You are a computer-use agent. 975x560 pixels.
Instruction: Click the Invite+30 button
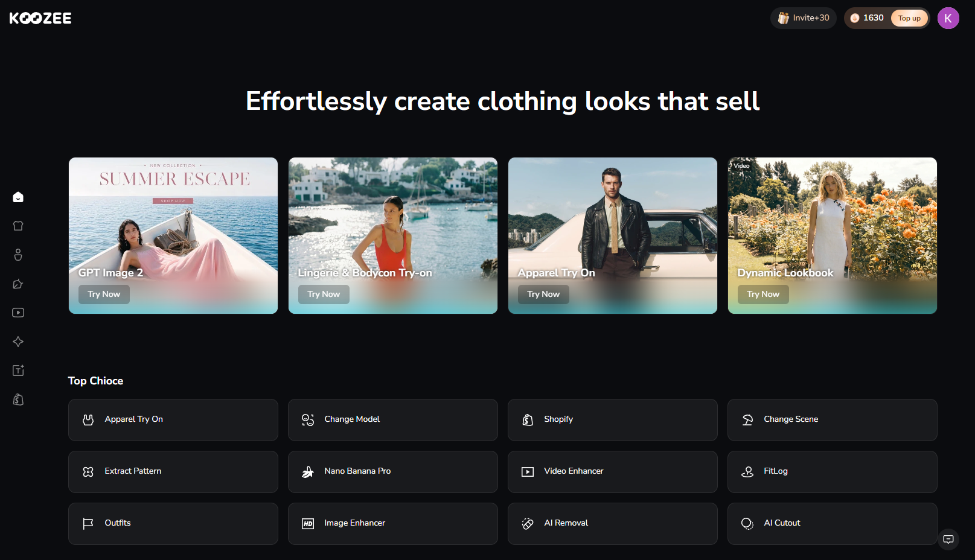(x=804, y=18)
